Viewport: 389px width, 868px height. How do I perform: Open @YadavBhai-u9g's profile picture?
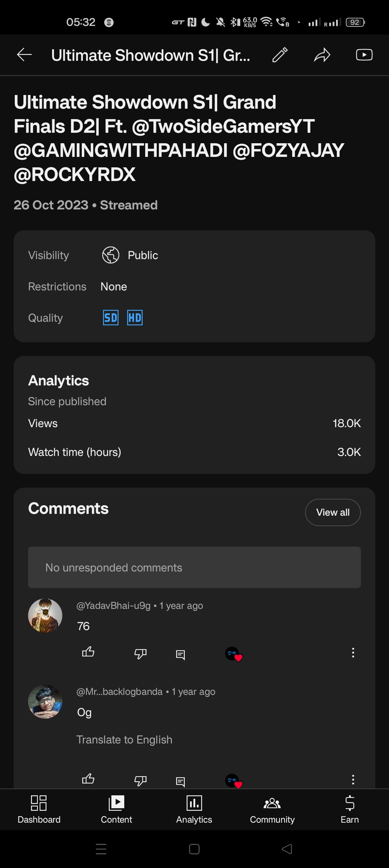point(45,616)
